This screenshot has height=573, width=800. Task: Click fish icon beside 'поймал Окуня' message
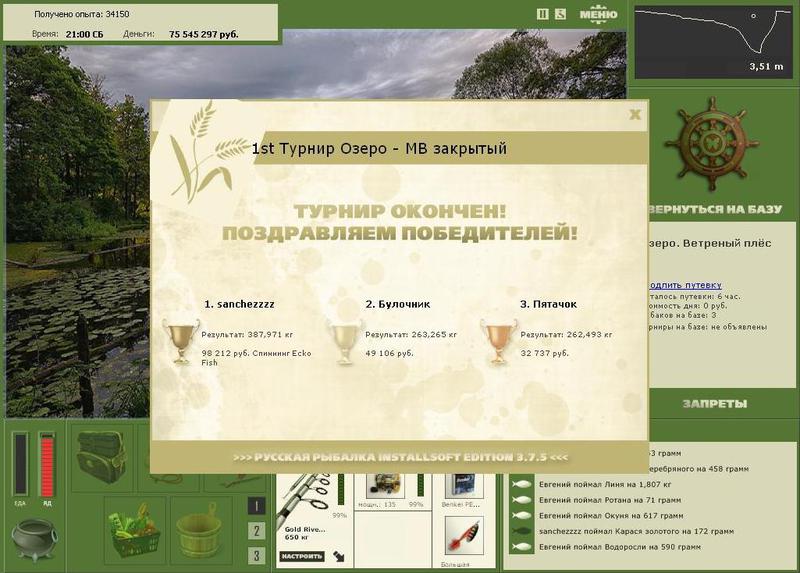(x=522, y=516)
